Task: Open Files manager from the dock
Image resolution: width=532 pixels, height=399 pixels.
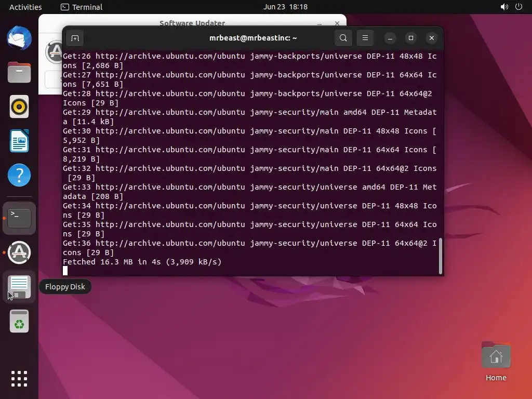Action: pos(19,72)
